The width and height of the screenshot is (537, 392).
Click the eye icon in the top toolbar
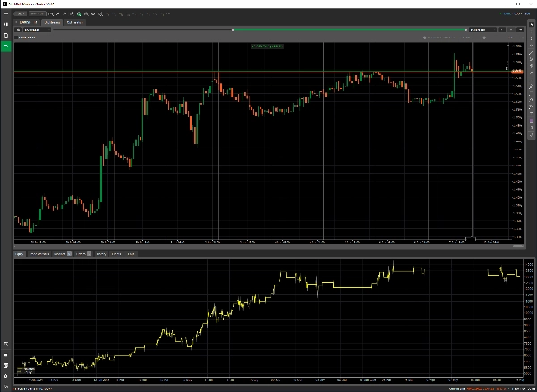[93, 13]
